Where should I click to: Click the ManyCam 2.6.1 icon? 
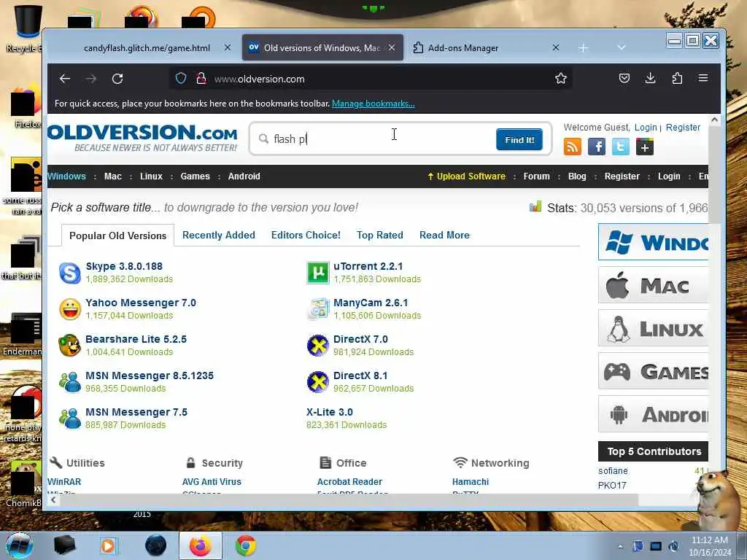pos(318,309)
